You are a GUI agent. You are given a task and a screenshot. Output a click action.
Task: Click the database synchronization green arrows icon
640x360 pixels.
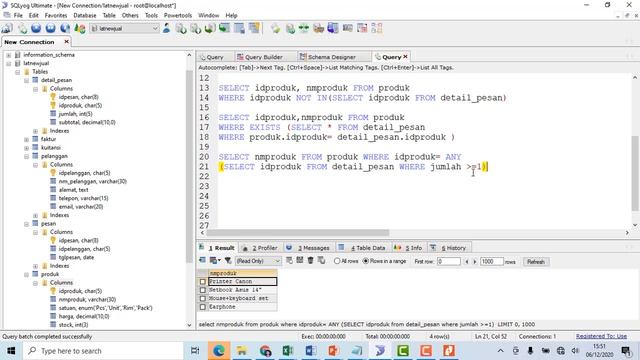[304, 28]
